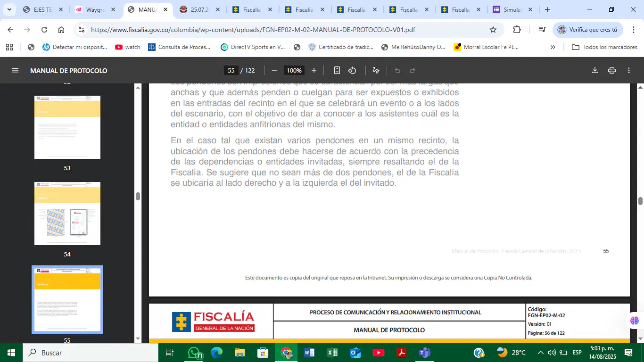Open the 'DirecTV Sports en V...' bookmark

pyautogui.click(x=253, y=47)
